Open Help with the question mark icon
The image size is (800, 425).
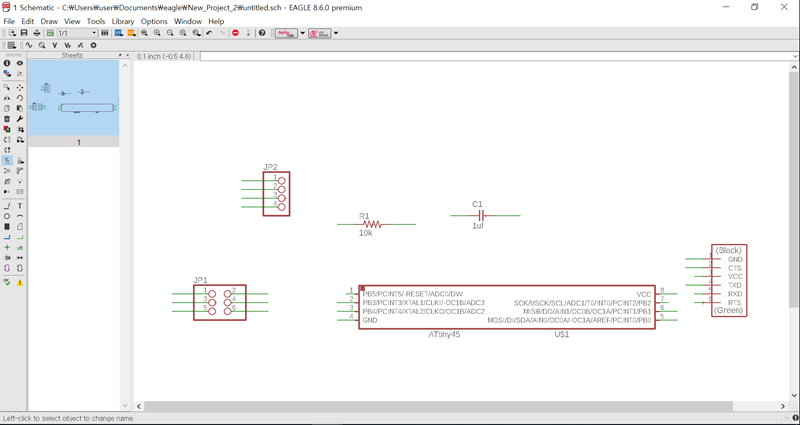[x=262, y=33]
